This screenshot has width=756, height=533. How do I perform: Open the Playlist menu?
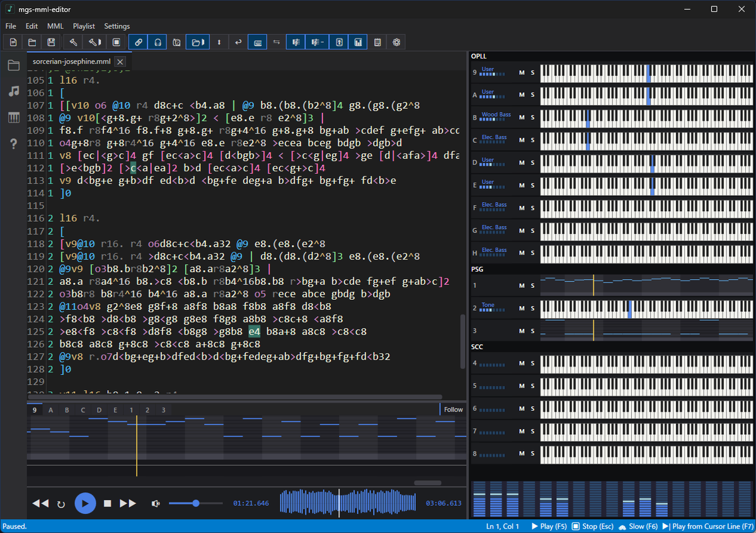[x=84, y=26]
